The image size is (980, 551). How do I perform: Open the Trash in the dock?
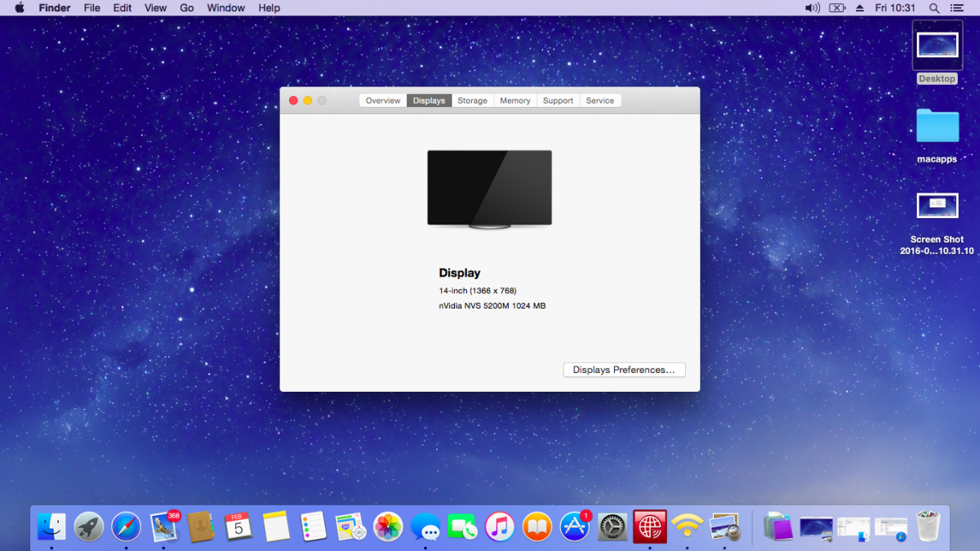pos(929,527)
